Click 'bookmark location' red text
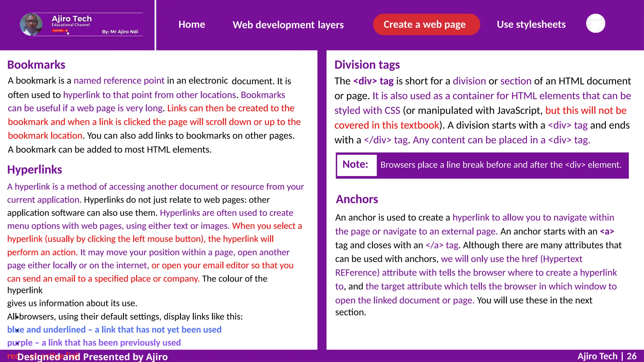Viewport: 644px width, 362px height. tap(45, 136)
